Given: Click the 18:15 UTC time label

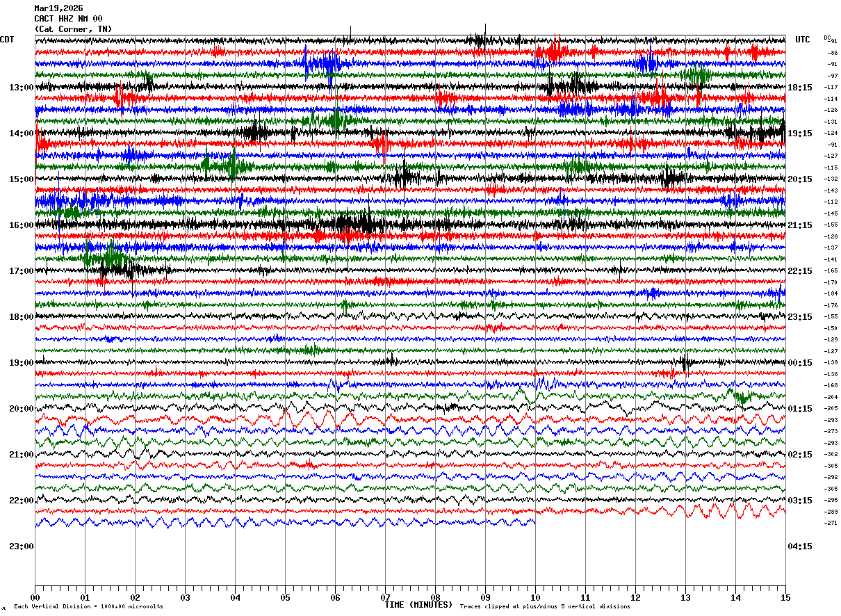Looking at the screenshot, I should 800,88.
